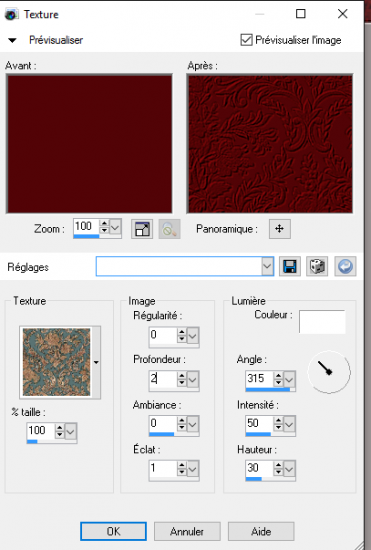This screenshot has height=550, width=371.
Task: Click the save preset floppy disk icon
Action: pyautogui.click(x=290, y=267)
